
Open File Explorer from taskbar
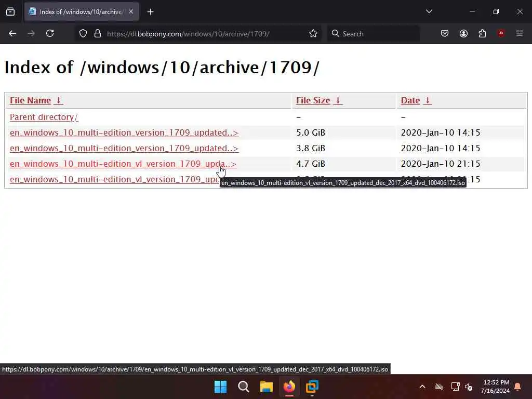(267, 387)
